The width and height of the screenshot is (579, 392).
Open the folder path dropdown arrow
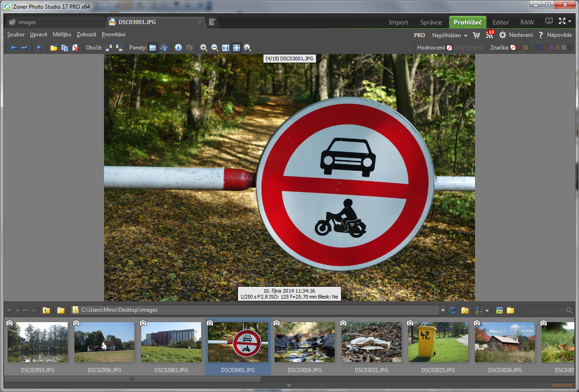click(x=443, y=310)
